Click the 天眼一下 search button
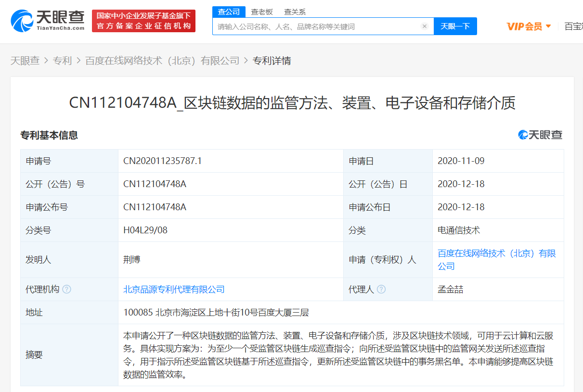583x392 pixels. coord(455,26)
